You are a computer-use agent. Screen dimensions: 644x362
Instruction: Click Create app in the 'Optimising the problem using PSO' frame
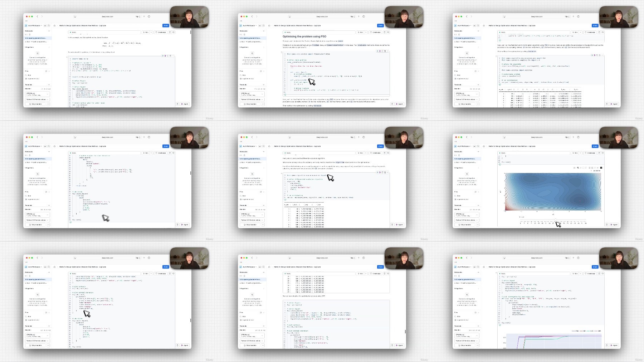pyautogui.click(x=375, y=32)
